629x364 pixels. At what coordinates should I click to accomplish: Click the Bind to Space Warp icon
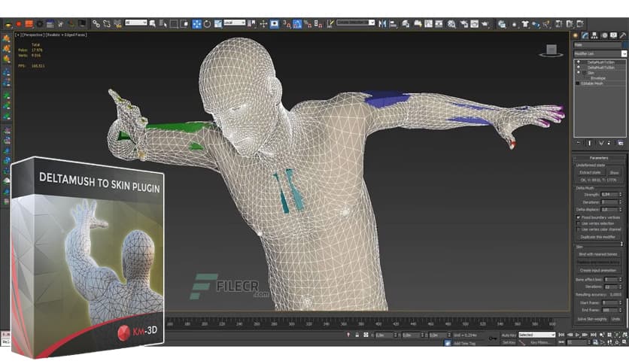(x=117, y=24)
